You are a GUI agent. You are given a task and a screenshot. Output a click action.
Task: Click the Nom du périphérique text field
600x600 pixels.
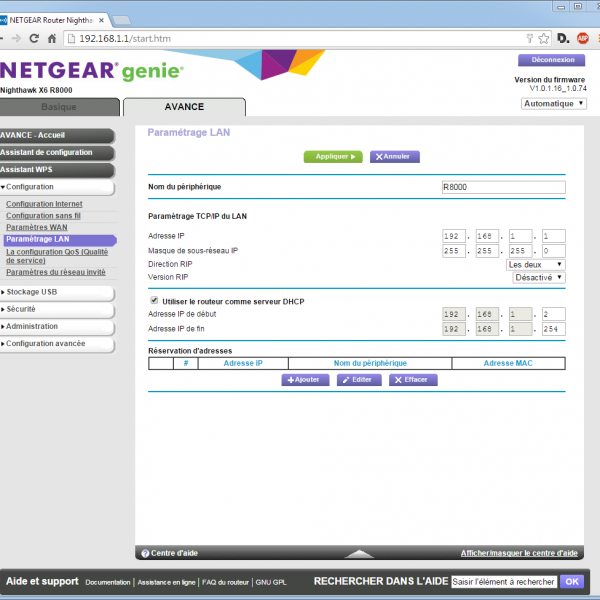coord(503,187)
